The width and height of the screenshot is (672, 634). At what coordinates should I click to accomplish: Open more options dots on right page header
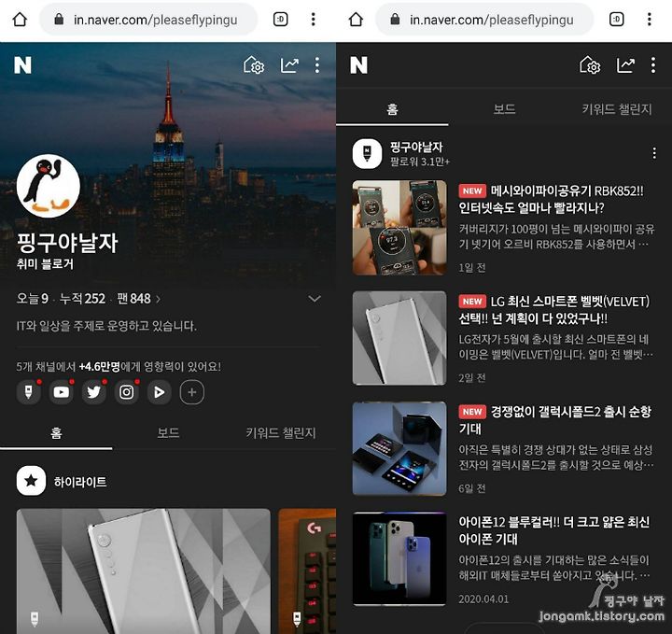pos(653,65)
